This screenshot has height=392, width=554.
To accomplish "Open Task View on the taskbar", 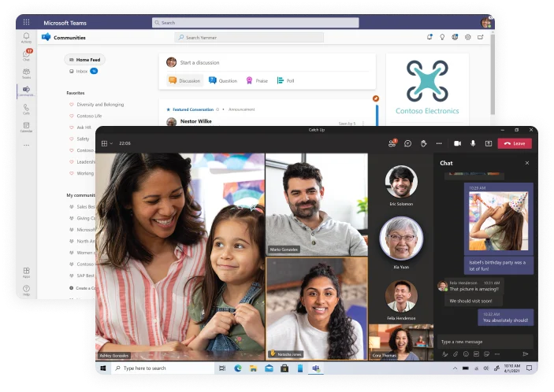I will [222, 368].
